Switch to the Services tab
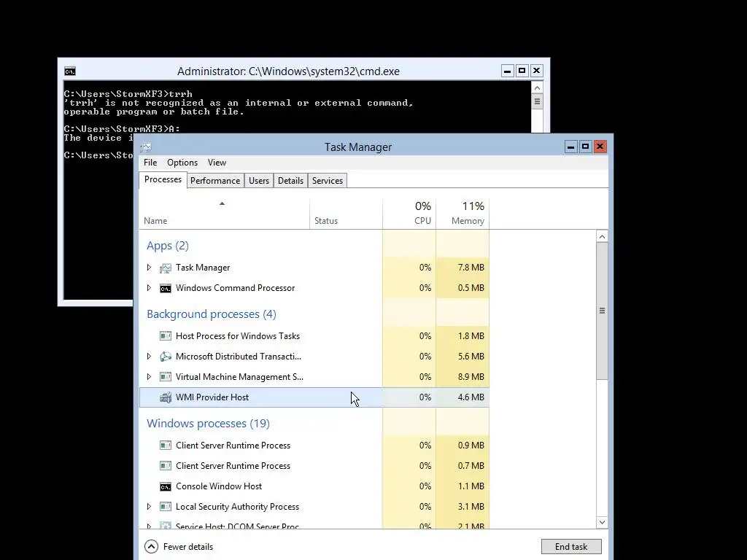The width and height of the screenshot is (747, 560). [328, 181]
